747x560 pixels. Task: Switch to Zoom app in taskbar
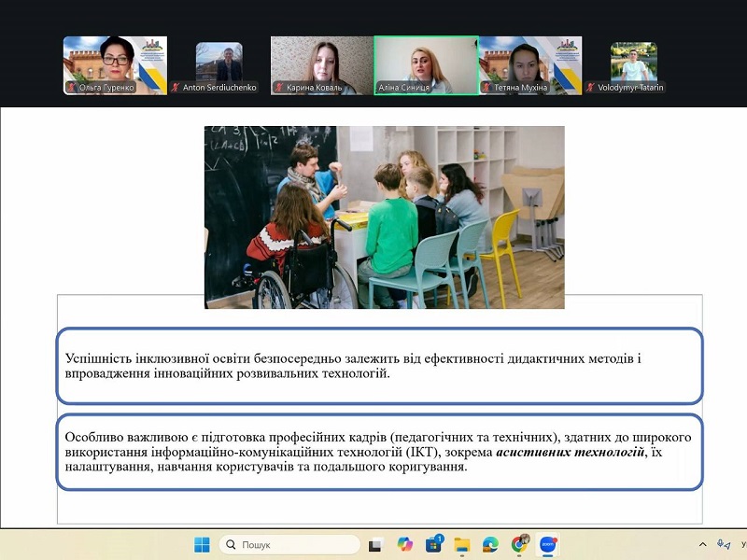(548, 544)
